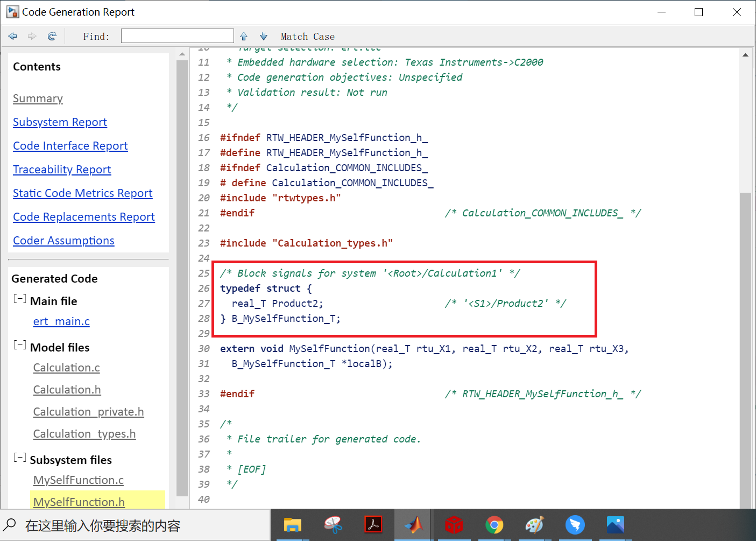
Task: Click the 'Embedded hardware selection' comment line
Action: pyautogui.click(x=385, y=62)
